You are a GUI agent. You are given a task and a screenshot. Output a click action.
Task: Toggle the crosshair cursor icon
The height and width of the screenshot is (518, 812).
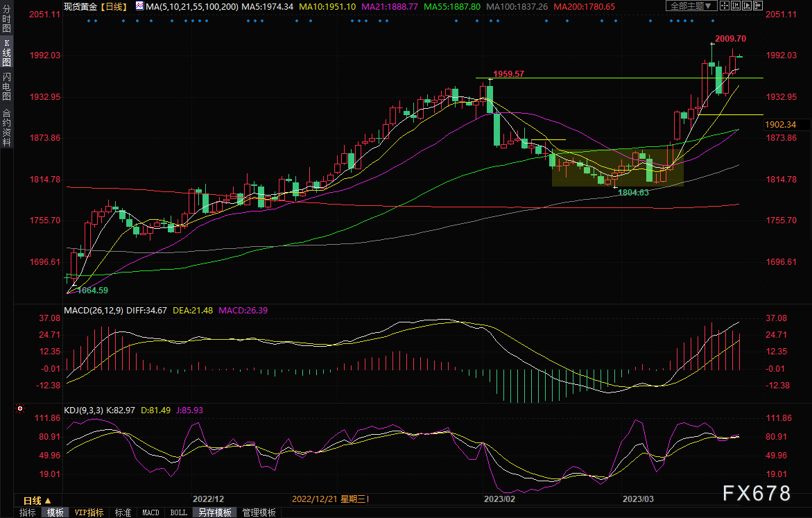click(725, 6)
